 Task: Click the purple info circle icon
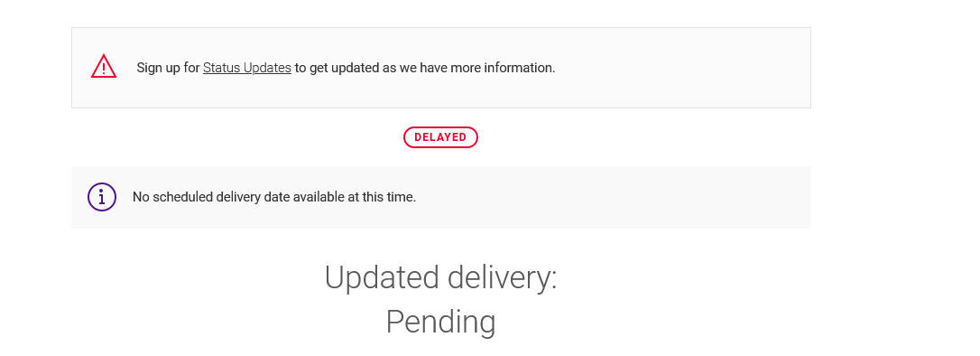[x=102, y=197]
